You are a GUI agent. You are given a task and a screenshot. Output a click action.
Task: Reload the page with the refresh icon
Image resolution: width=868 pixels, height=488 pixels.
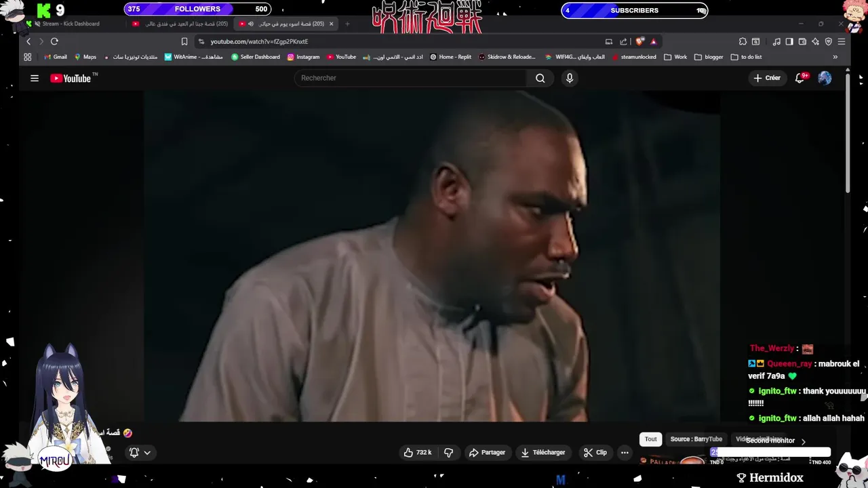click(x=54, y=41)
